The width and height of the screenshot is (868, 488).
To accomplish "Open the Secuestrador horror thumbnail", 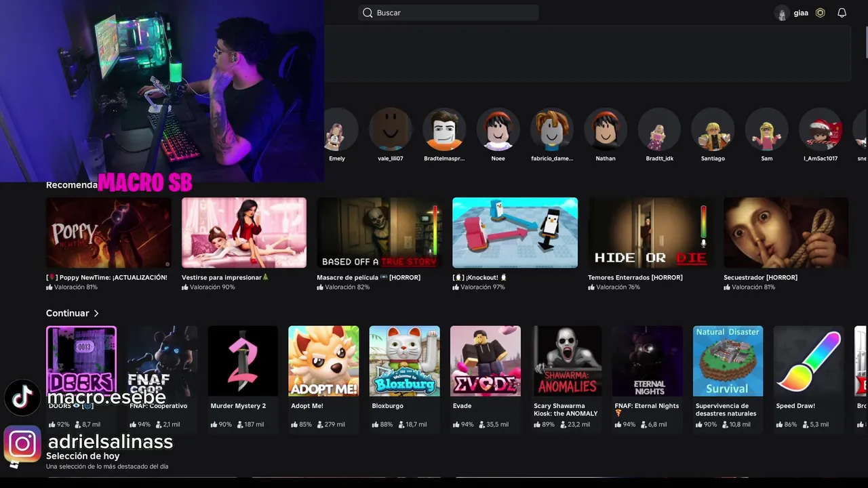I will point(786,232).
